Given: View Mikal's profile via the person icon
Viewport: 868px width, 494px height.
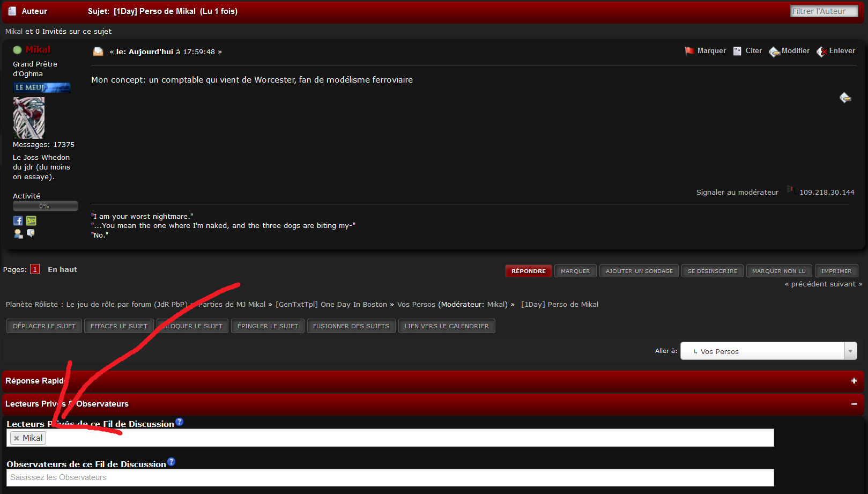Looking at the screenshot, I should 18,233.
